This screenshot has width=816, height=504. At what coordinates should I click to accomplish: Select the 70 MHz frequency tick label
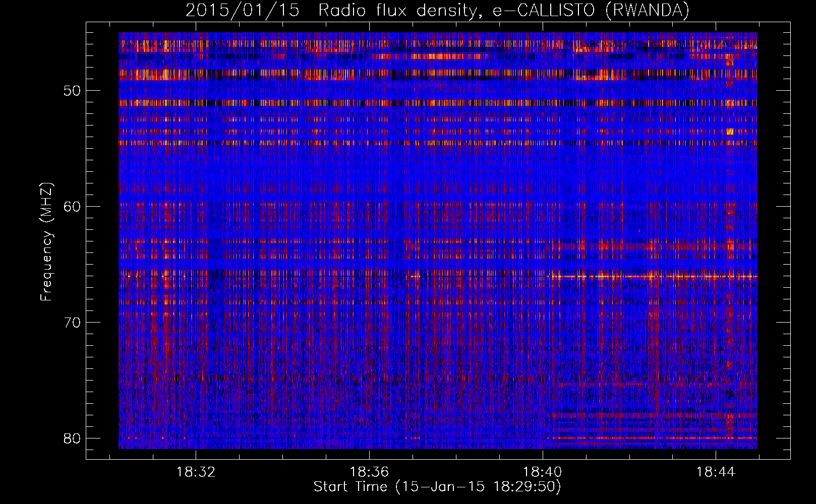click(72, 323)
